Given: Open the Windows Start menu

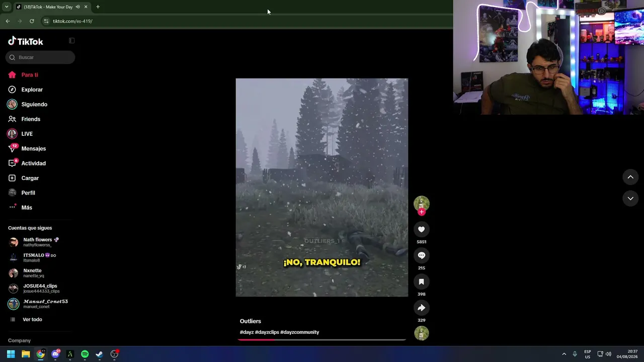Looking at the screenshot, I should point(11,354).
